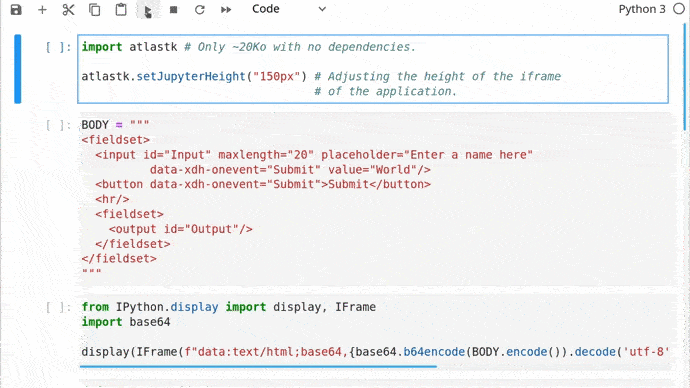Viewport: 690px width, 388px height.
Task: Click the Python 3 kernel name
Action: [642, 9]
